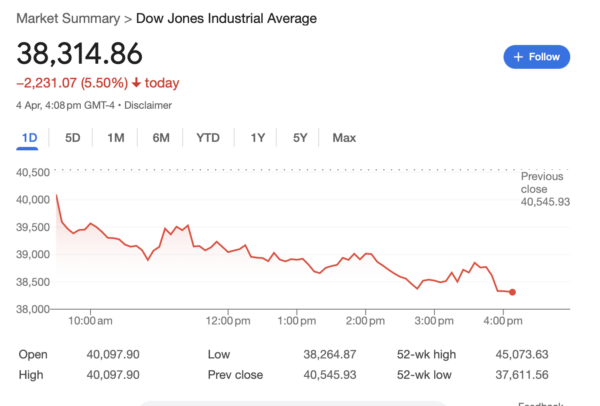Show the Max chart history
The width and height of the screenshot is (600, 406).
[344, 138]
